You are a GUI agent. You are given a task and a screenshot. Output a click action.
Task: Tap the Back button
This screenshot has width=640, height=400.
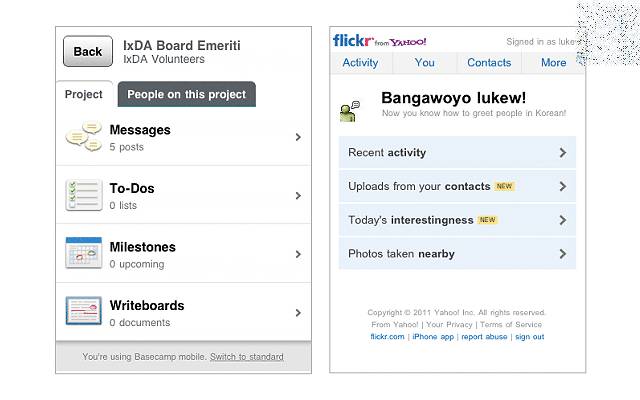tap(88, 51)
